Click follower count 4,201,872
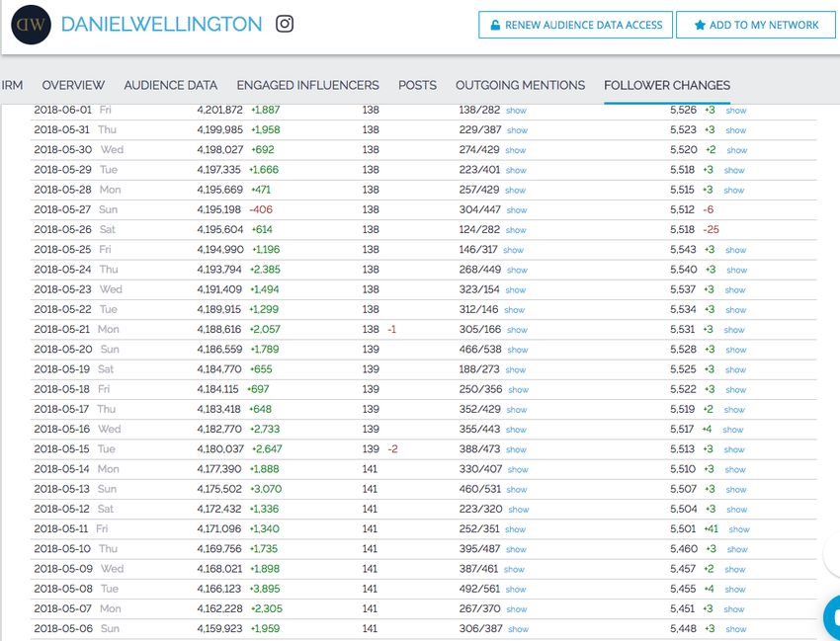The width and height of the screenshot is (840, 641). pos(219,110)
